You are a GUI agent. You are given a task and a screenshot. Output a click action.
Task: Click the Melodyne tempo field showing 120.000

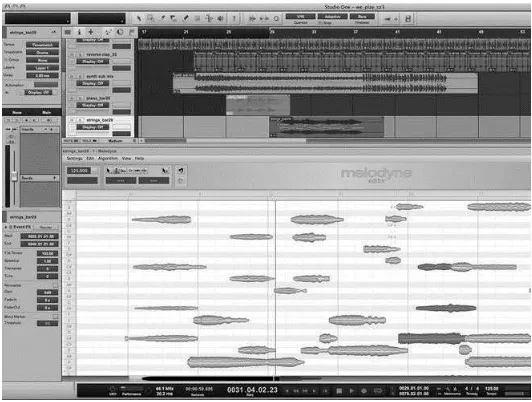(79, 171)
